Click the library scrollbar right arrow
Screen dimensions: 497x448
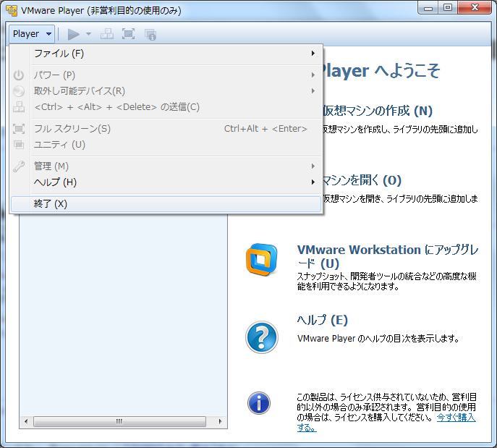click(221, 421)
